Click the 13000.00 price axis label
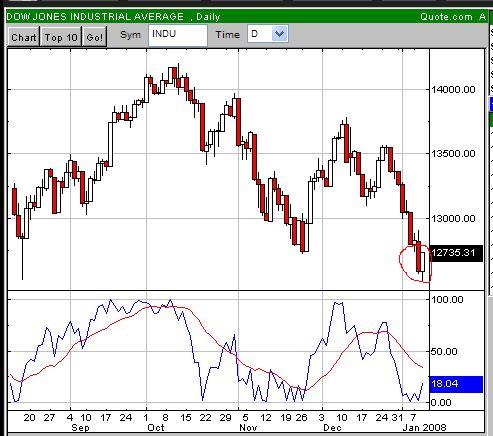The width and height of the screenshot is (493, 436). (x=453, y=219)
